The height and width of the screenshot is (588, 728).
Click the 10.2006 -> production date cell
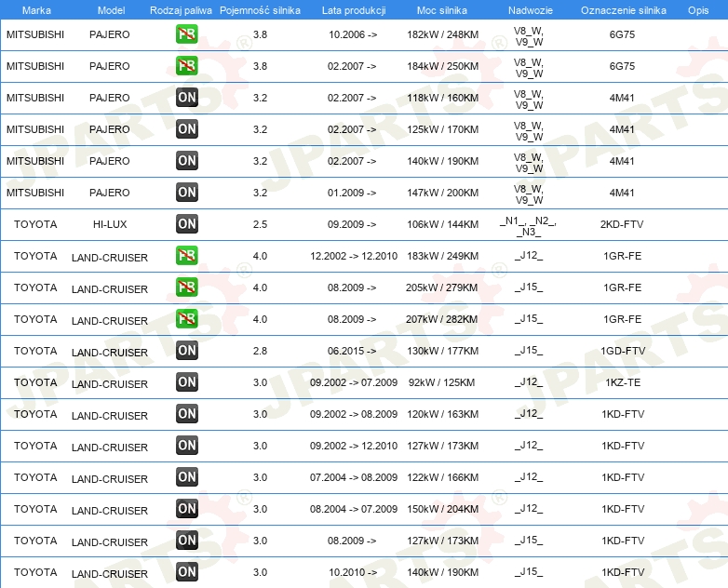[x=353, y=34]
